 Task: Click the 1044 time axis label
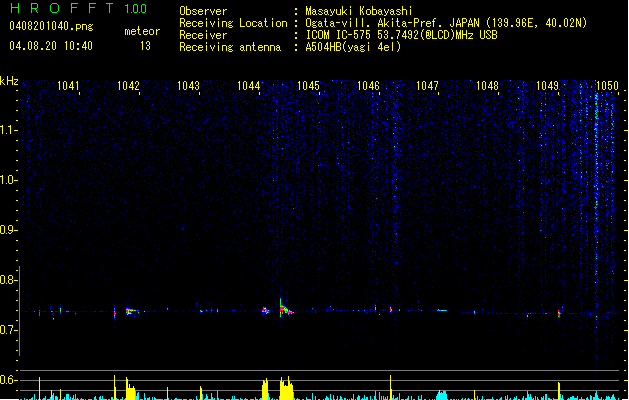pos(248,86)
